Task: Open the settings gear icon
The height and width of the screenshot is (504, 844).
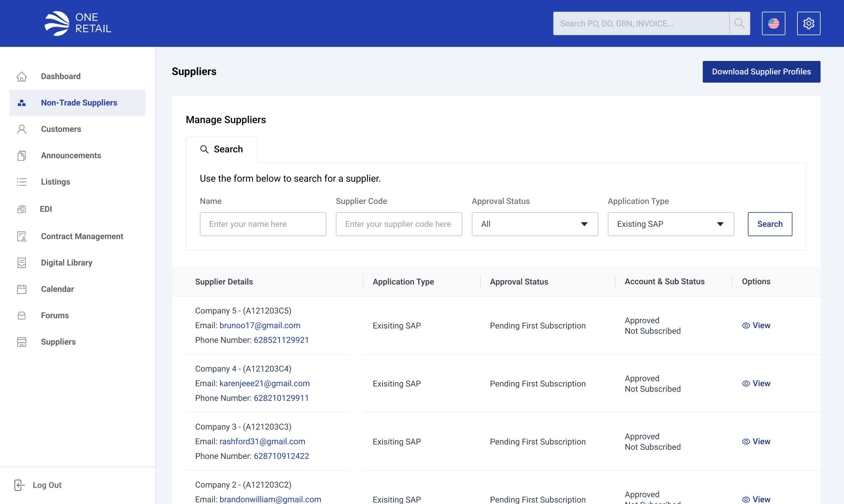Action: pyautogui.click(x=809, y=23)
